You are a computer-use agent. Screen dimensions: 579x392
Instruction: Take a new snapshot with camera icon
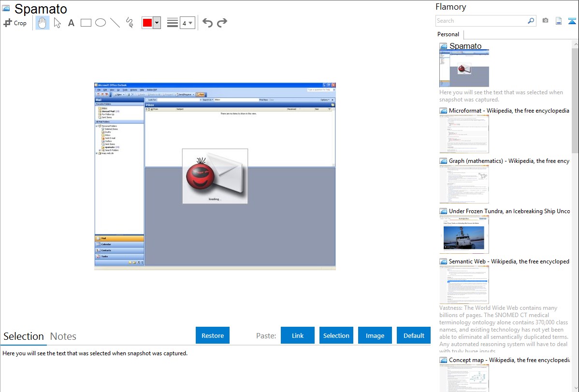point(545,21)
